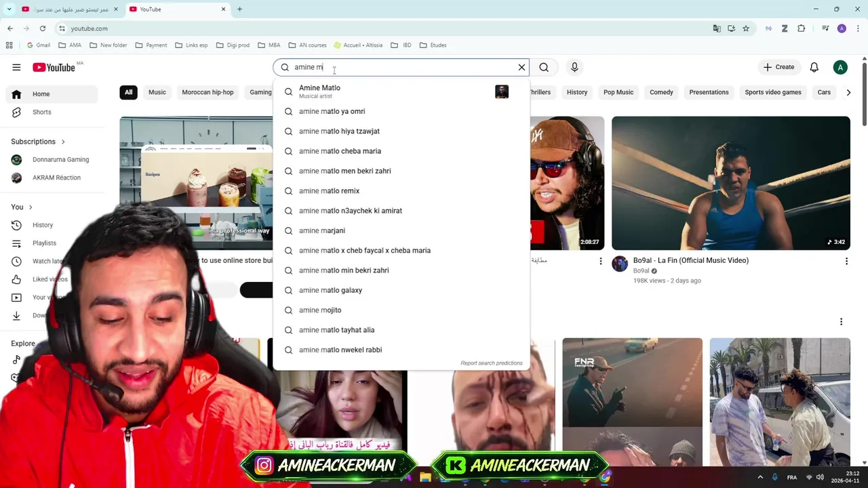Image resolution: width=868 pixels, height=488 pixels.
Task: Open the browser extensions puzzle icon
Action: [x=802, y=28]
